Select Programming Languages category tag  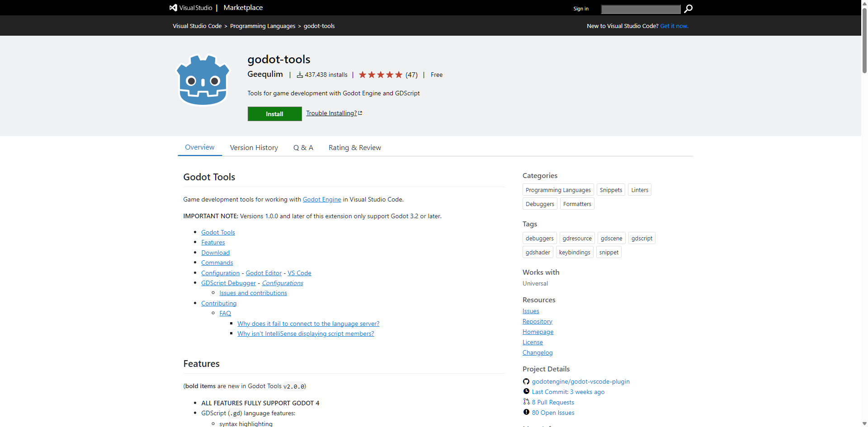[x=558, y=190]
